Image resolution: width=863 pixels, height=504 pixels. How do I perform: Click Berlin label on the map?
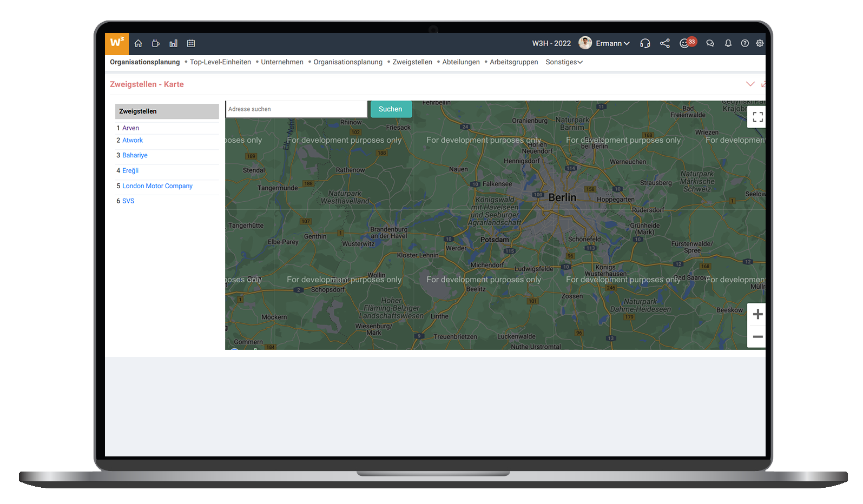[x=562, y=198]
